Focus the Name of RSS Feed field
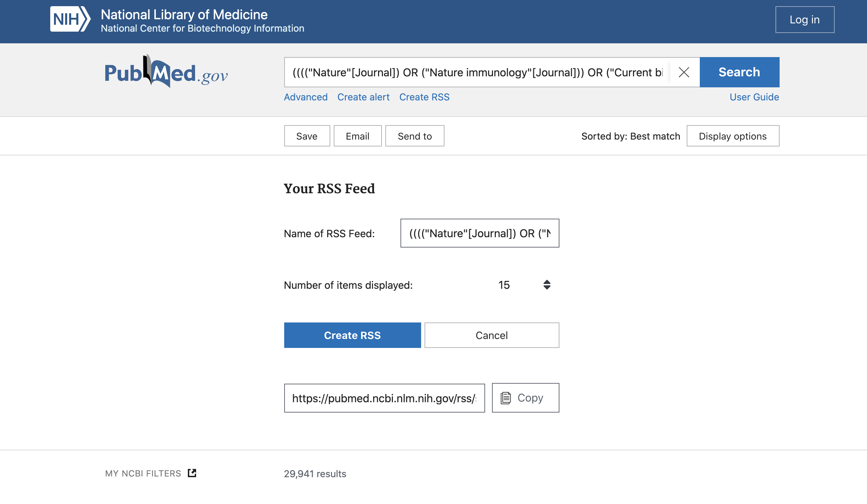 480,233
